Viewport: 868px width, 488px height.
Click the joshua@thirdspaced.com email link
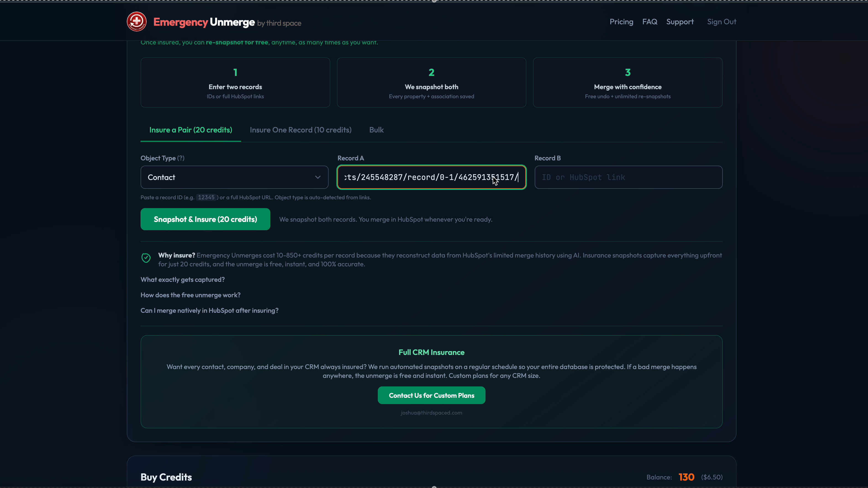431,413
